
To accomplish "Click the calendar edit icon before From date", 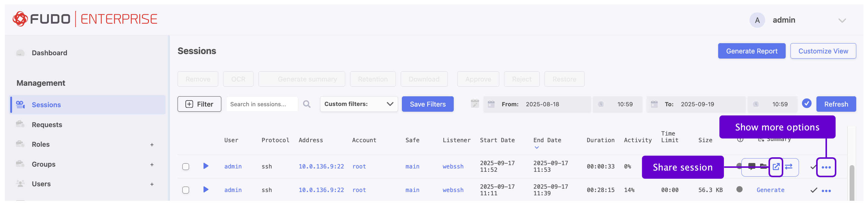I will pos(475,104).
